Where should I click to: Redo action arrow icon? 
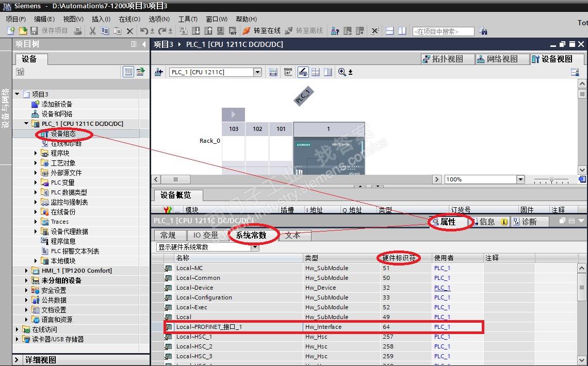click(162, 31)
